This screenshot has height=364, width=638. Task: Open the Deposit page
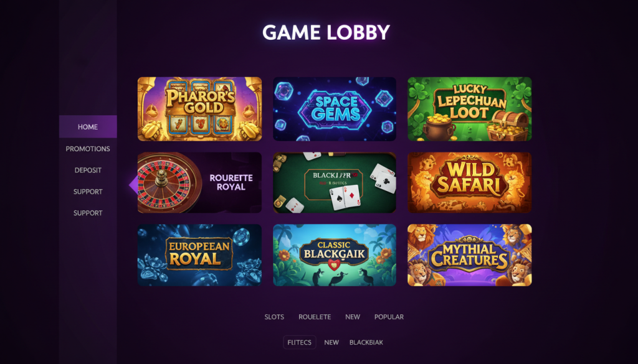click(x=88, y=170)
